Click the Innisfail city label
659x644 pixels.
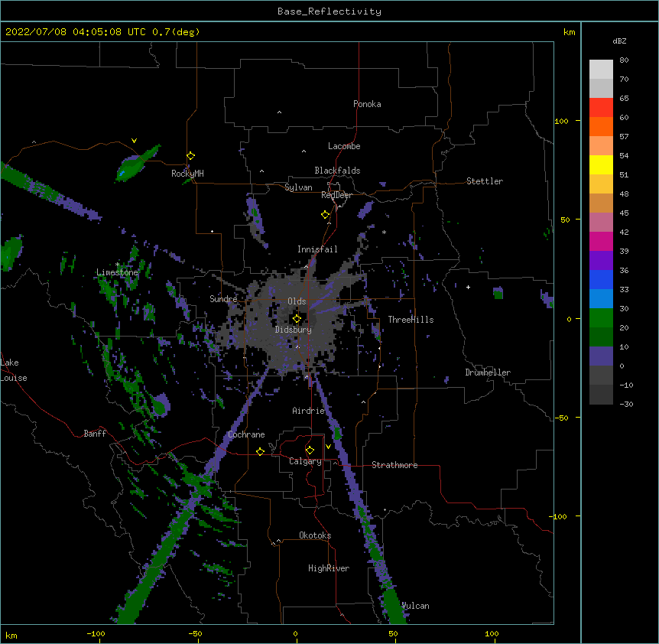pyautogui.click(x=317, y=249)
